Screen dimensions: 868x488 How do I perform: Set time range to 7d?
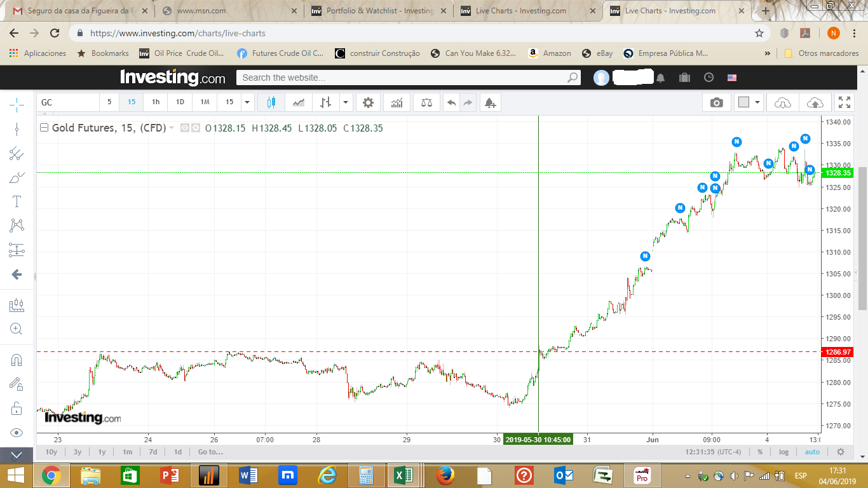(153, 452)
